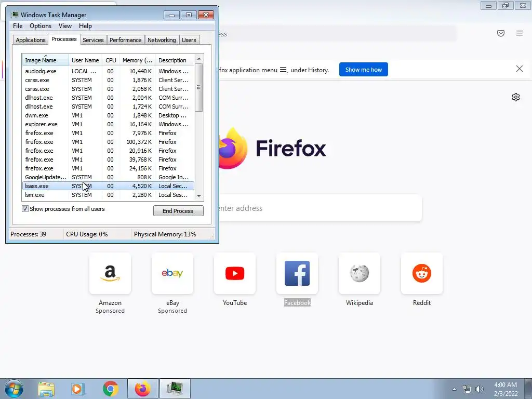
Task: Click the Task Manager title bar icon
Action: [14, 15]
